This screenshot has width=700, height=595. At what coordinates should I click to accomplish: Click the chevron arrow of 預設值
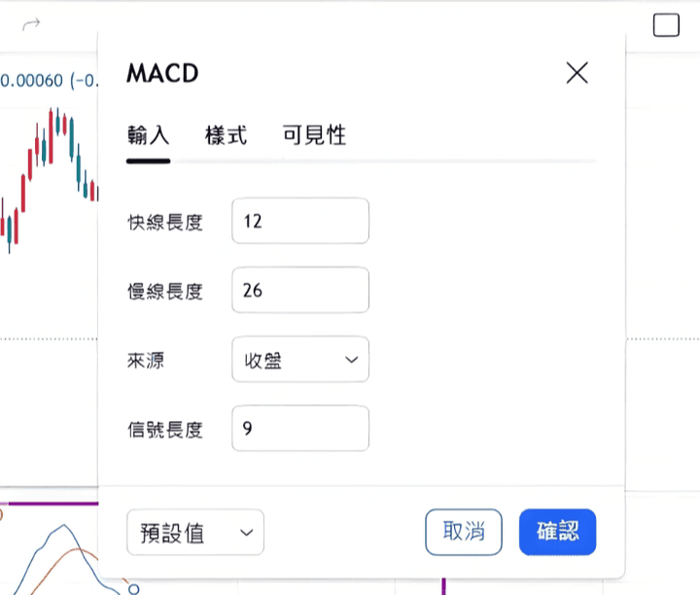[246, 533]
